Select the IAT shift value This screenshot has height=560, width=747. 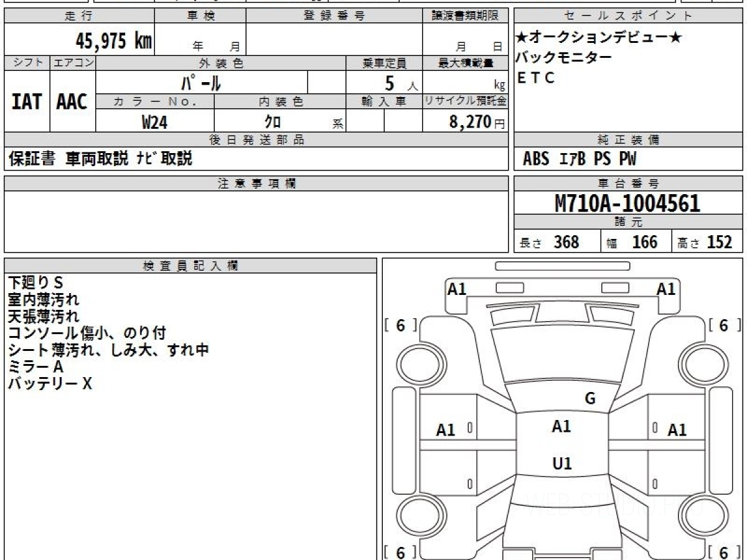pyautogui.click(x=27, y=101)
